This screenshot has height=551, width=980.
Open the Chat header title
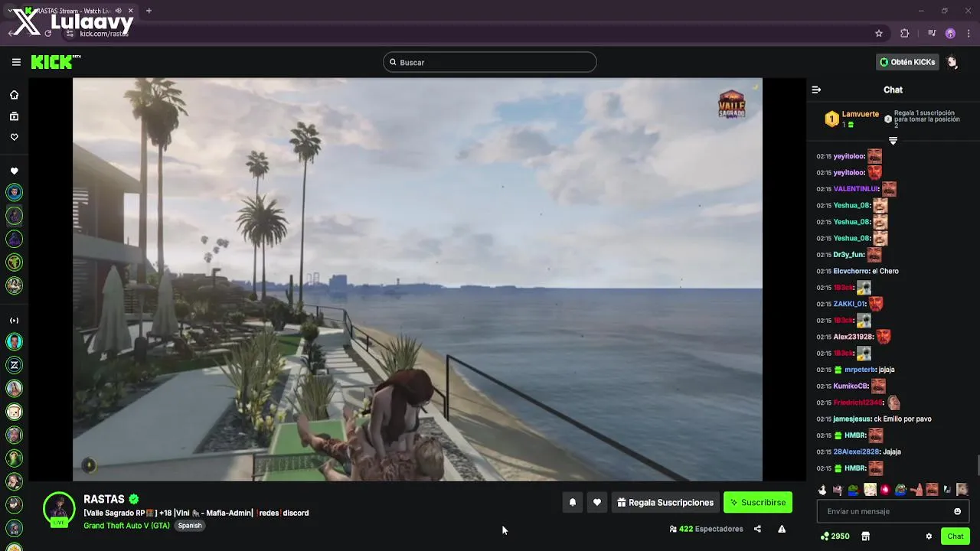tap(893, 90)
